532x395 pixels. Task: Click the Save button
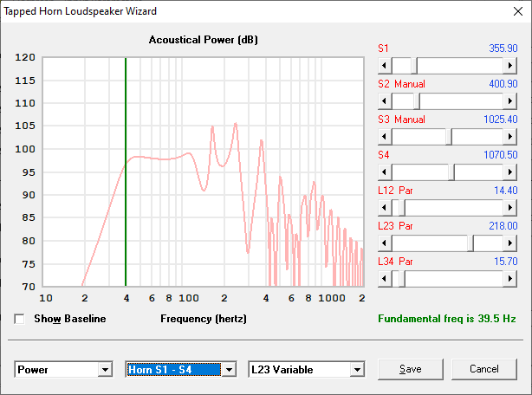(410, 369)
